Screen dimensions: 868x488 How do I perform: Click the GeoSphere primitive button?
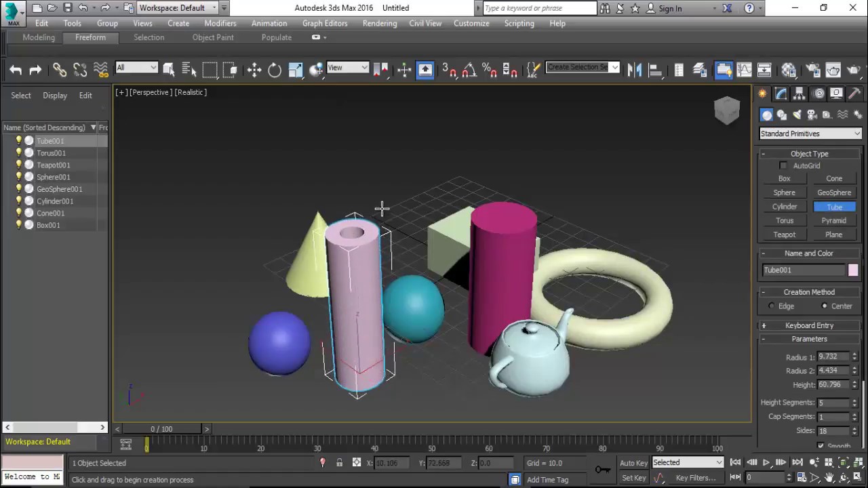834,192
